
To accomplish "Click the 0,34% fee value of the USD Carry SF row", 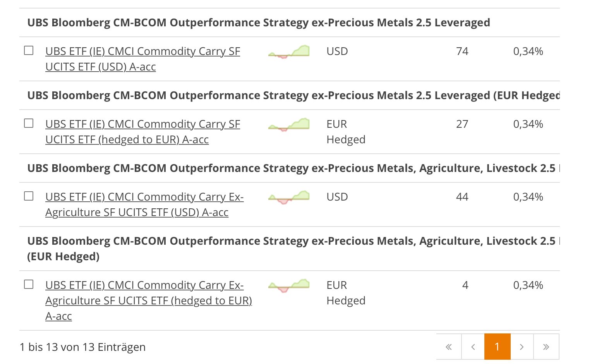I will pos(528,51).
